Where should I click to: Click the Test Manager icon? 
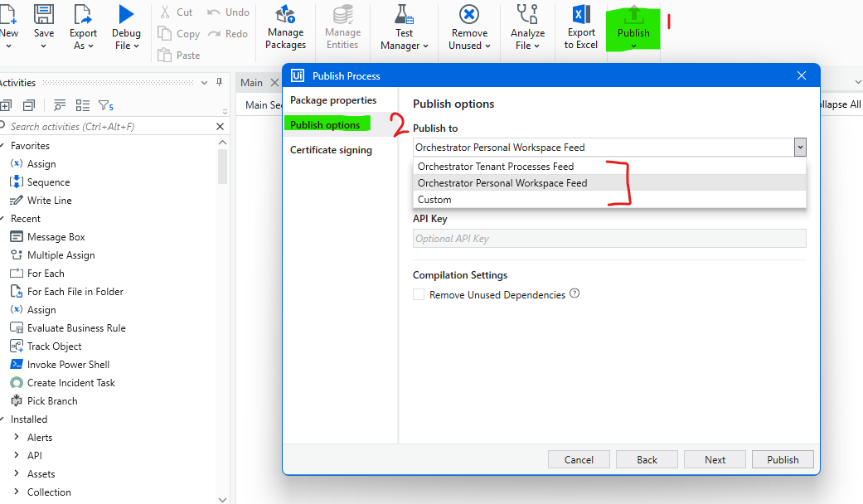click(403, 23)
